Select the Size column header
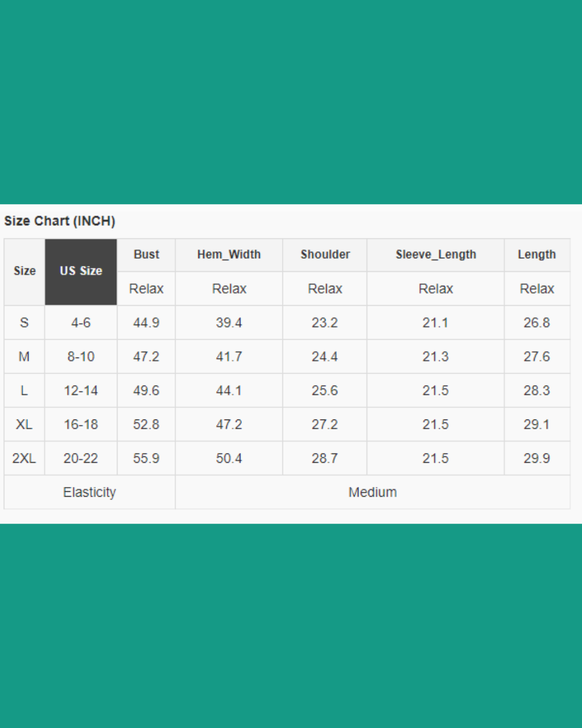The height and width of the screenshot is (728, 582). 24,272
